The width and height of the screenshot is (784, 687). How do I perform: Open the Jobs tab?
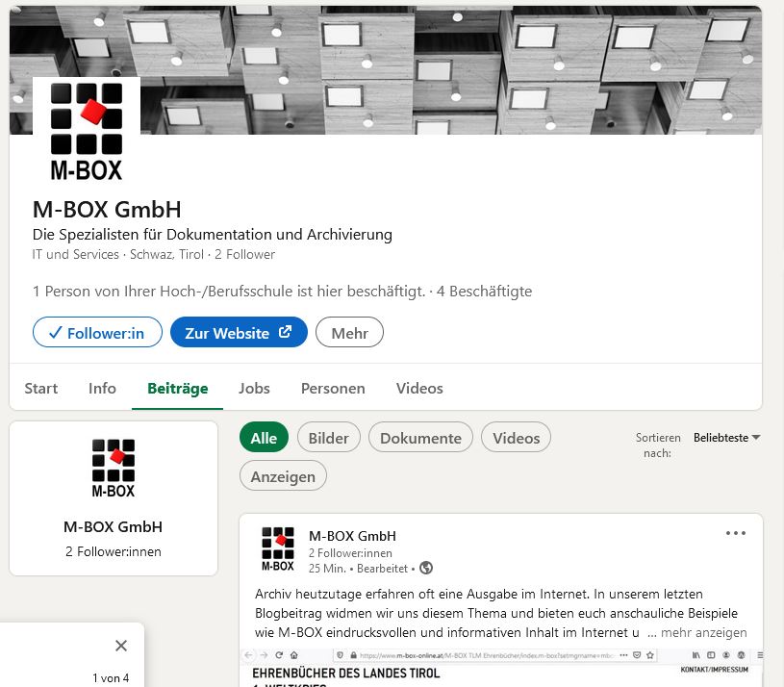tap(254, 389)
